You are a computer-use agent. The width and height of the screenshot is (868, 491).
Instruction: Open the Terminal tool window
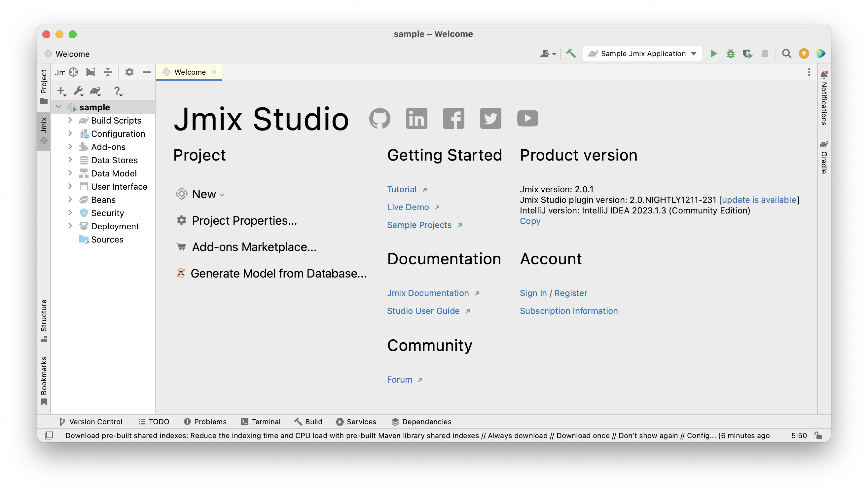pyautogui.click(x=261, y=422)
